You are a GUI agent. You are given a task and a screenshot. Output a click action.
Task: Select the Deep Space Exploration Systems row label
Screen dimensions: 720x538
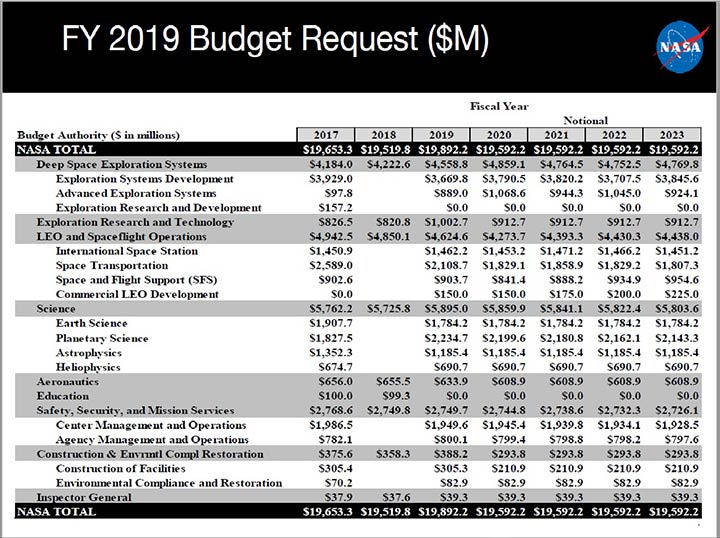[122, 164]
